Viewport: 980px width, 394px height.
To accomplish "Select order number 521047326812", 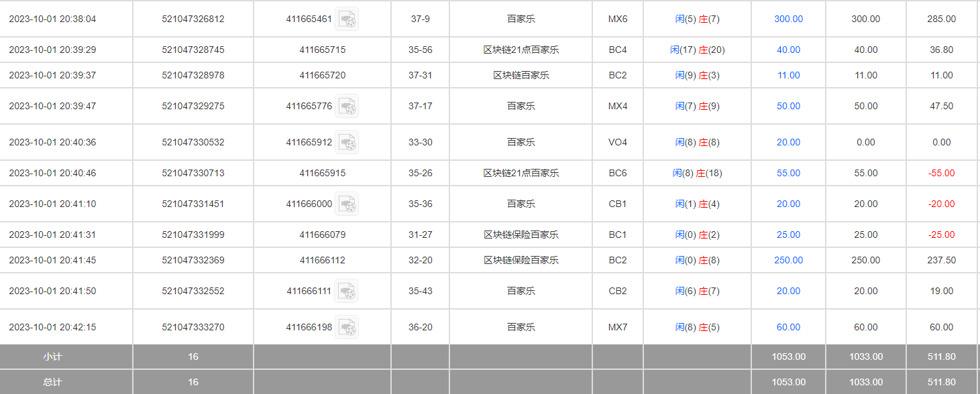I will pyautogui.click(x=193, y=19).
